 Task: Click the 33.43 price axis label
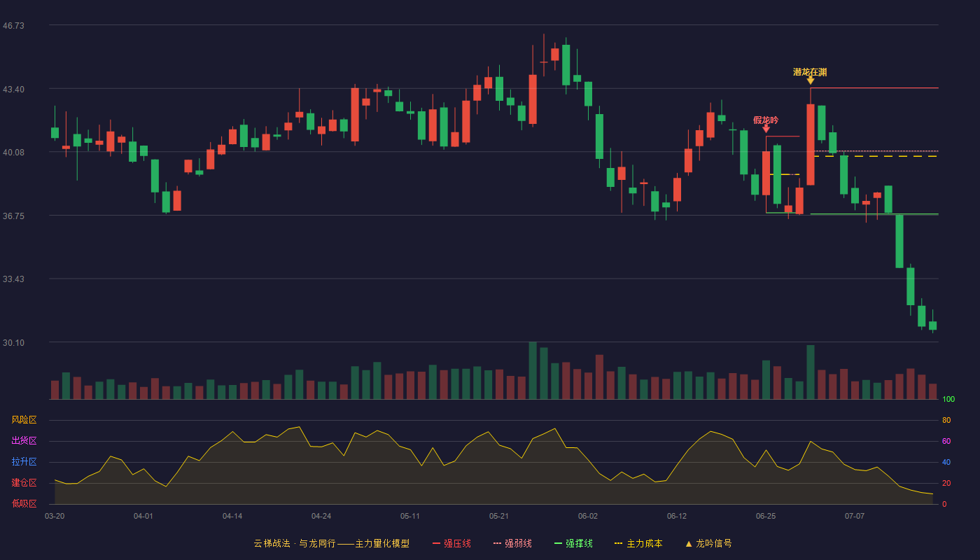click(14, 279)
